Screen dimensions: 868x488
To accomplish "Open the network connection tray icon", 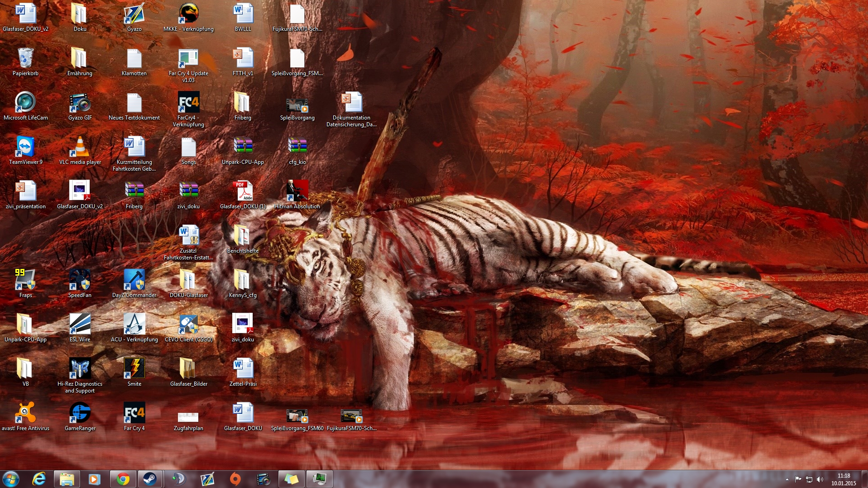I will (809, 479).
